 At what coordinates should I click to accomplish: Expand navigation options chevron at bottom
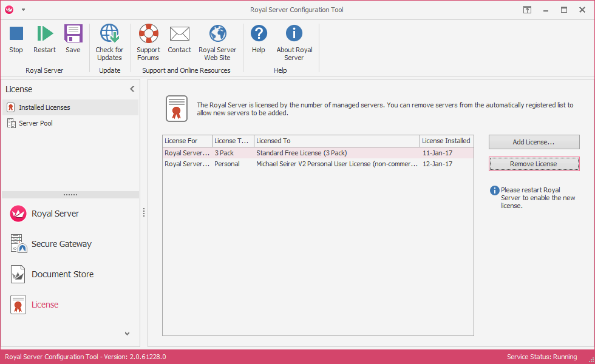point(127,334)
